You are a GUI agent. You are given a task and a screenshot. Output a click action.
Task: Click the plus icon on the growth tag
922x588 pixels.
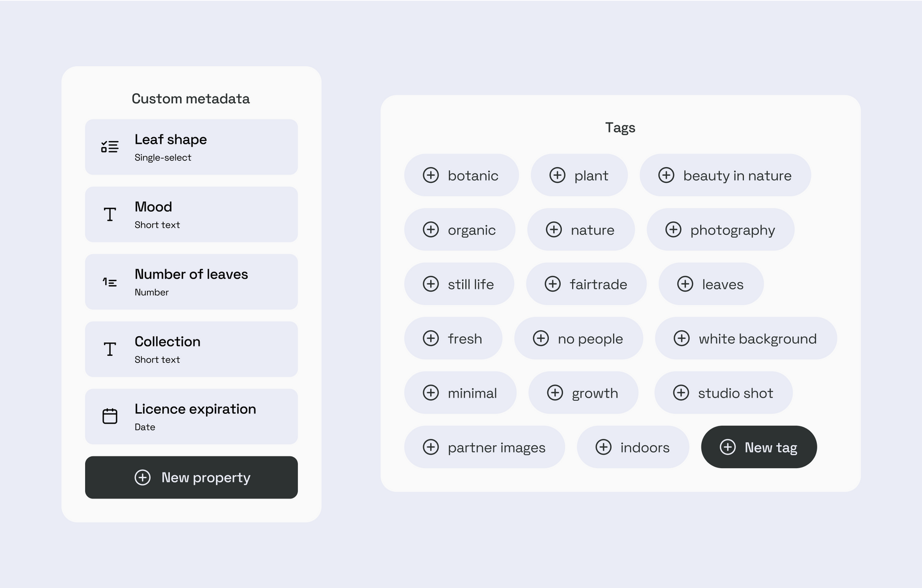point(555,393)
